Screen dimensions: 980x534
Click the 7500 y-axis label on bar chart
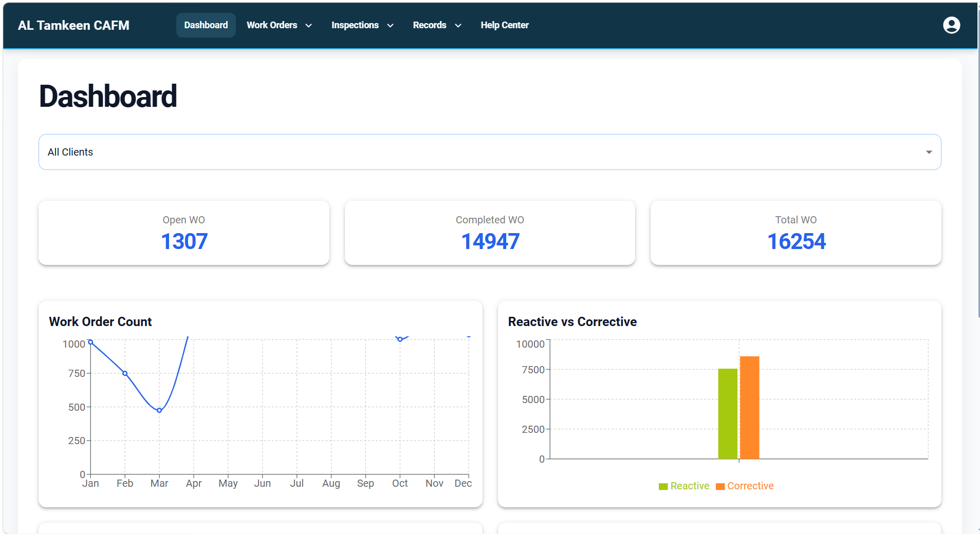click(x=533, y=370)
